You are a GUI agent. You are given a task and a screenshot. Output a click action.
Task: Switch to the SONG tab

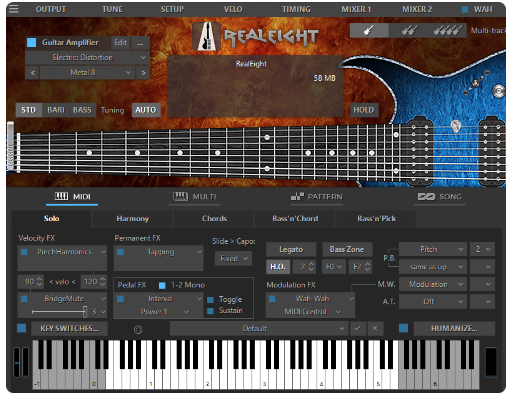(x=440, y=197)
